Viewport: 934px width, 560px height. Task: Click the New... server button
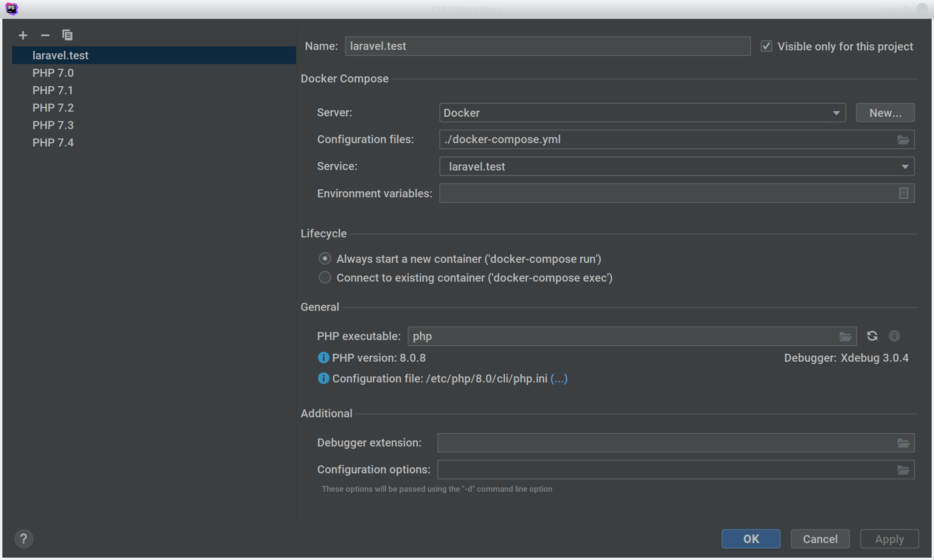885,113
